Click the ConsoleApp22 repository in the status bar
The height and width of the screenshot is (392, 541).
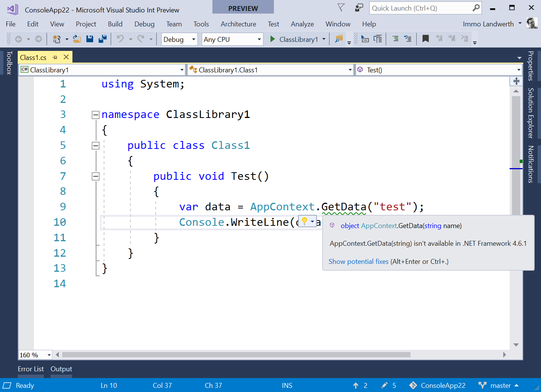click(438, 385)
